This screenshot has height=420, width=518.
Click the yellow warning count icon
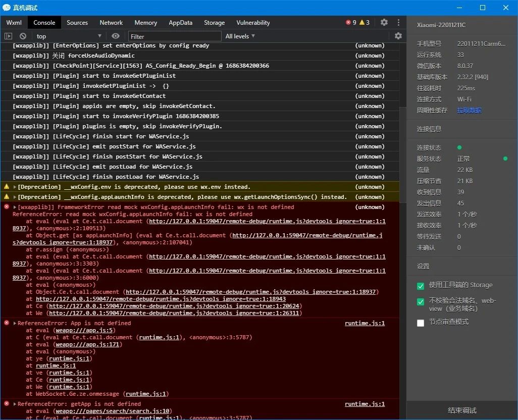[x=361, y=22]
